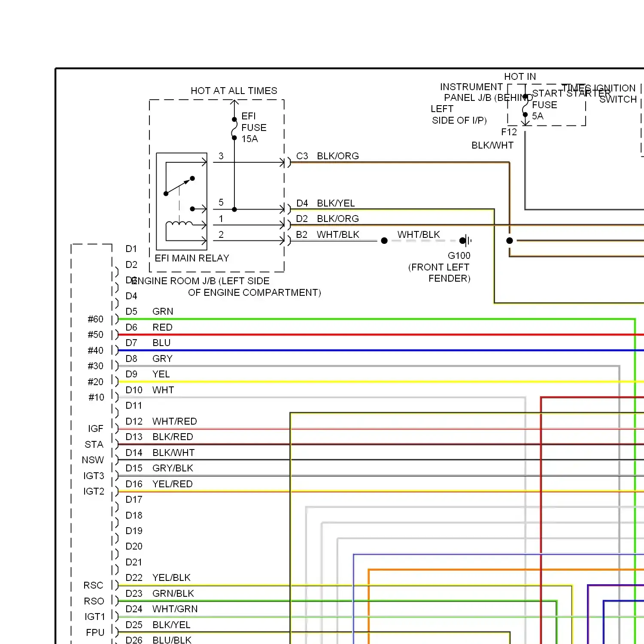Select the STA terminal label
644x644 pixels.
tap(94, 444)
